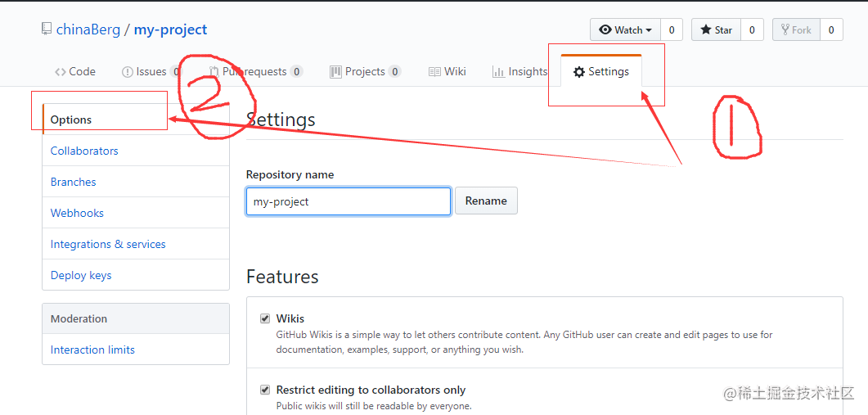Open Webhooks in the sidebar

(x=135, y=213)
